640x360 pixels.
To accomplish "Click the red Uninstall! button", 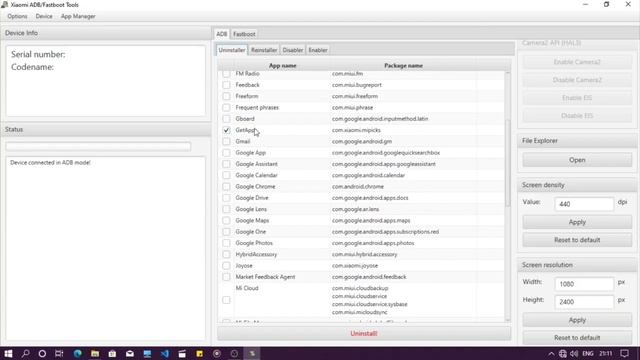I will [364, 333].
